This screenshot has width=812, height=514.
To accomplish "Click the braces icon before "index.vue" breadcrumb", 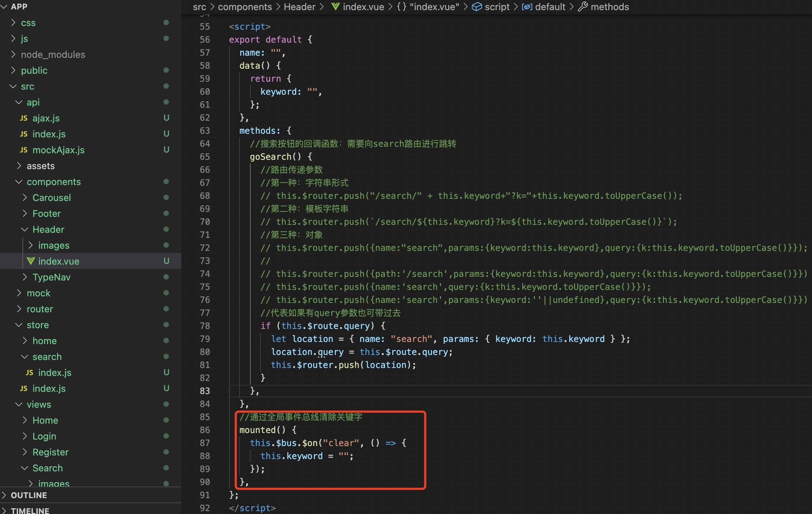I will (401, 7).
